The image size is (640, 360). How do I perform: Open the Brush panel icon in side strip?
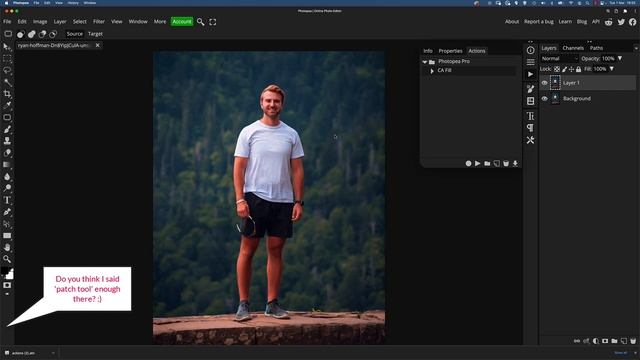(530, 89)
